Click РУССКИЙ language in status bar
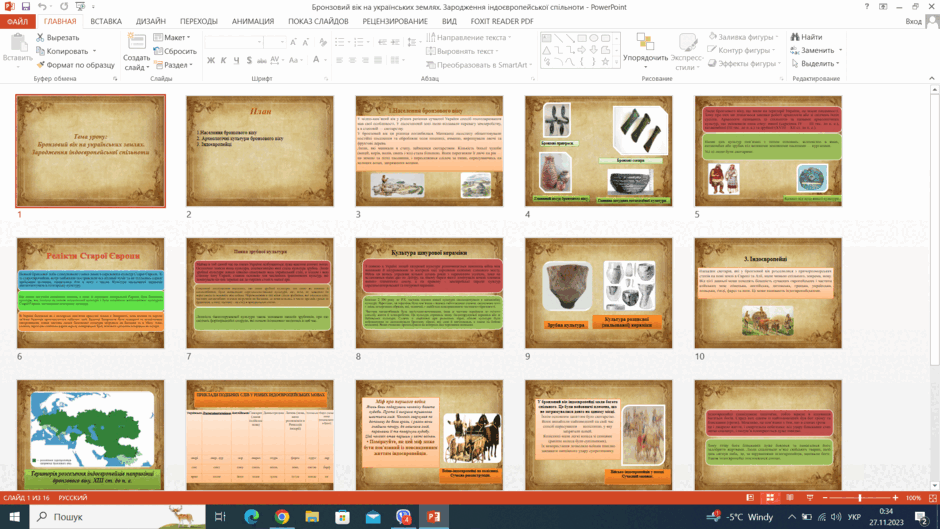Image resolution: width=940 pixels, height=529 pixels. [73, 498]
